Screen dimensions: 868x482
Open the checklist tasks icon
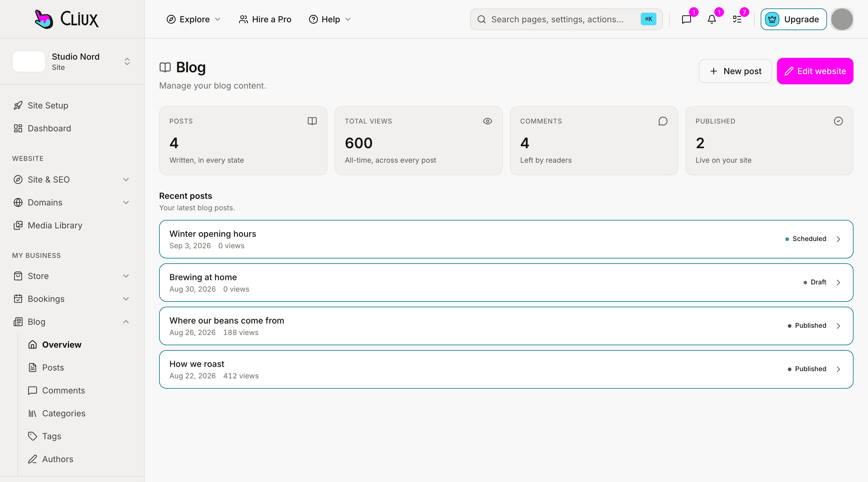737,19
